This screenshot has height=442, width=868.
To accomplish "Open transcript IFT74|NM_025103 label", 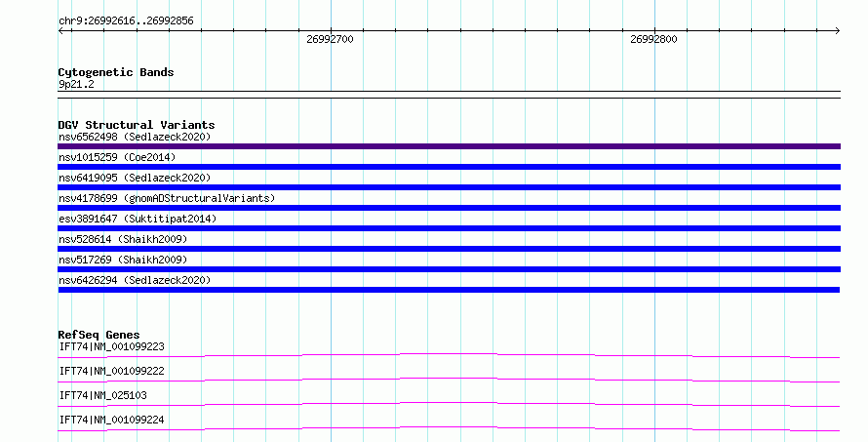I will [x=103, y=395].
